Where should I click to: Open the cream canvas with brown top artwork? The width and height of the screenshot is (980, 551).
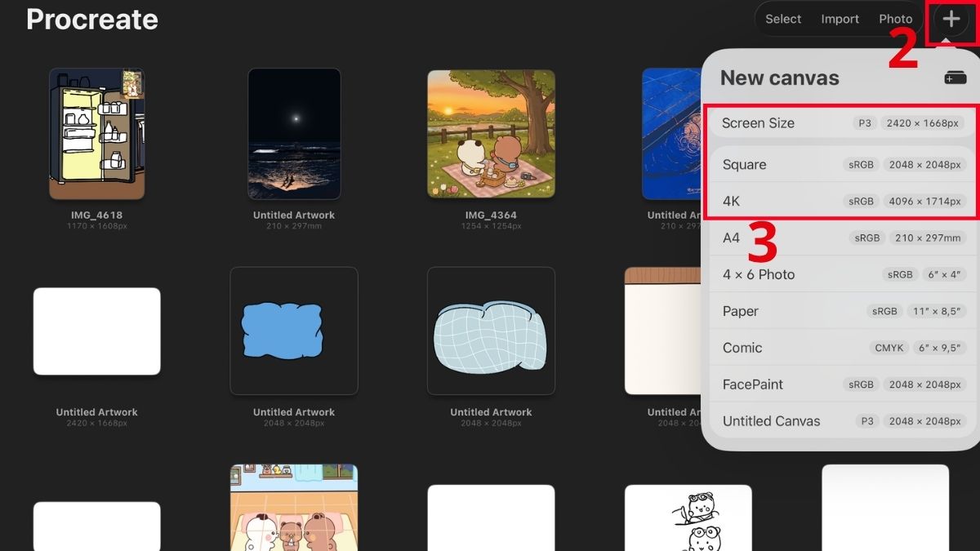(662, 331)
